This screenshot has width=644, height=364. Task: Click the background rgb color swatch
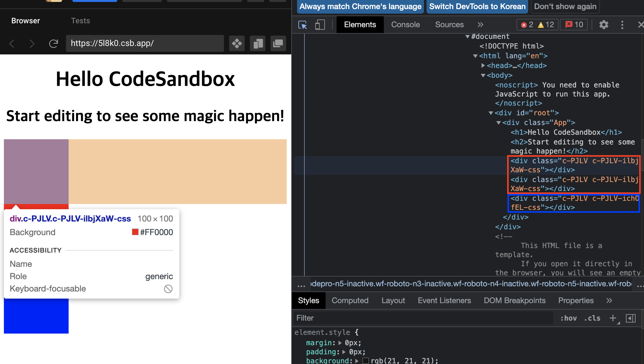[x=366, y=361]
